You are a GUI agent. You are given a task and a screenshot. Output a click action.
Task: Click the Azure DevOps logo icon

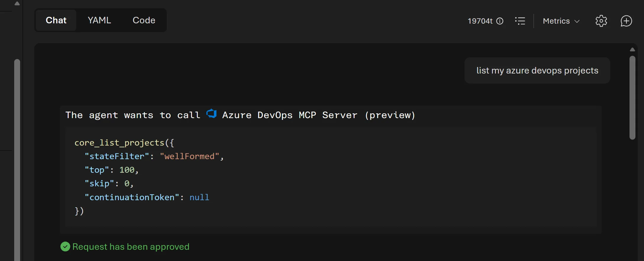[211, 114]
